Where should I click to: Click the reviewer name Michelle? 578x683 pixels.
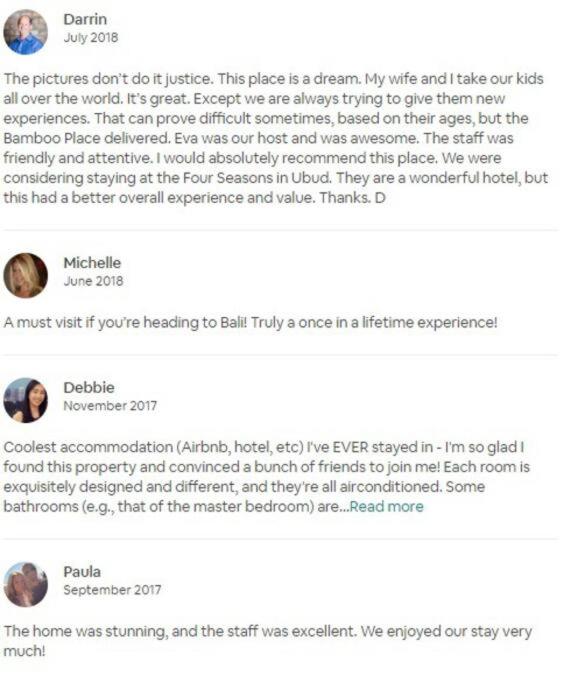(92, 263)
